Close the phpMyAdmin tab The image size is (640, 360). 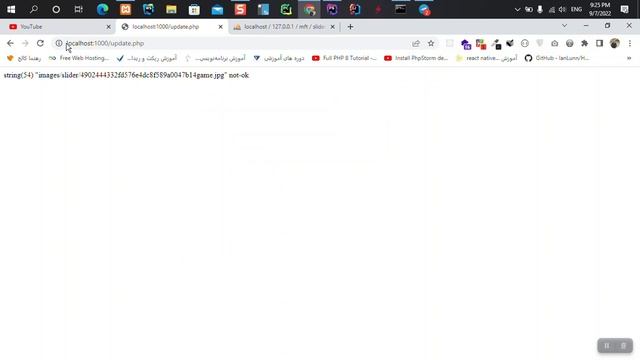332,27
